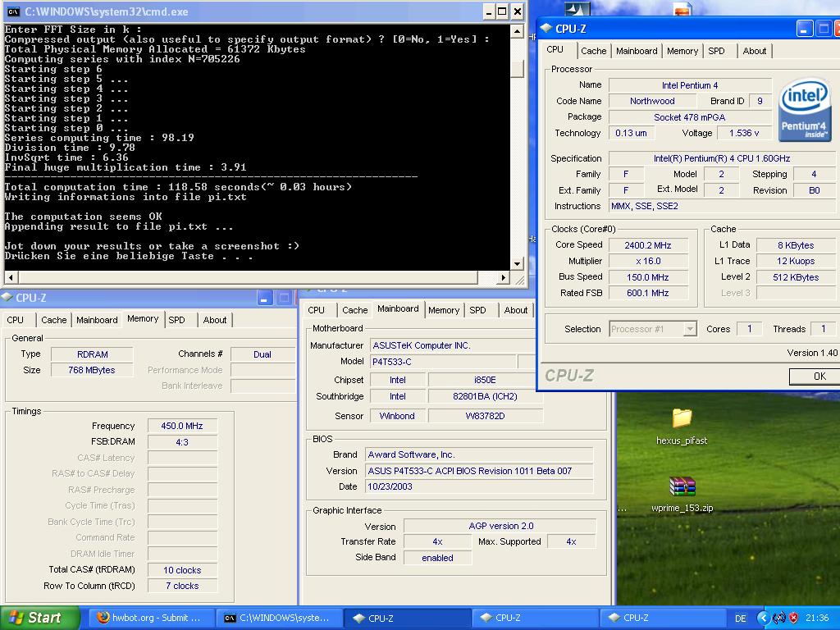
Task: Click the motherboard Model P4T533-C field
Action: (x=443, y=362)
